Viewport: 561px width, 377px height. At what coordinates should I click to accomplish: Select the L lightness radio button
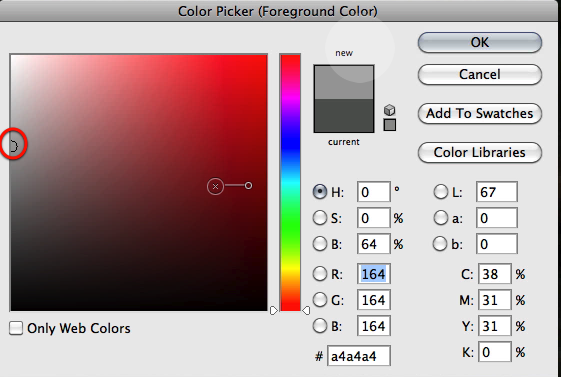[x=440, y=192]
